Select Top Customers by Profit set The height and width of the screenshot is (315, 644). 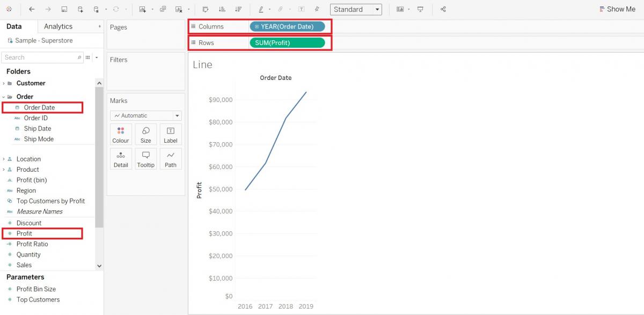click(x=50, y=201)
